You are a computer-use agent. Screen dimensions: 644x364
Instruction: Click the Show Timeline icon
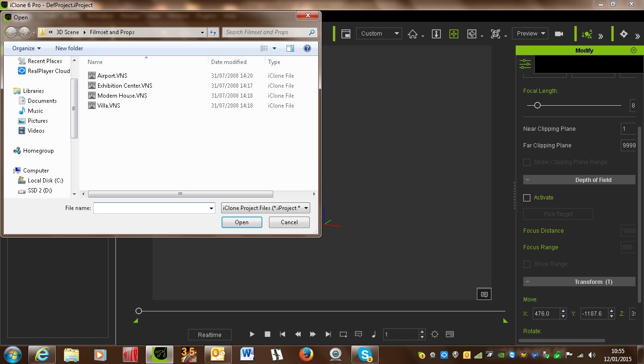click(450, 334)
